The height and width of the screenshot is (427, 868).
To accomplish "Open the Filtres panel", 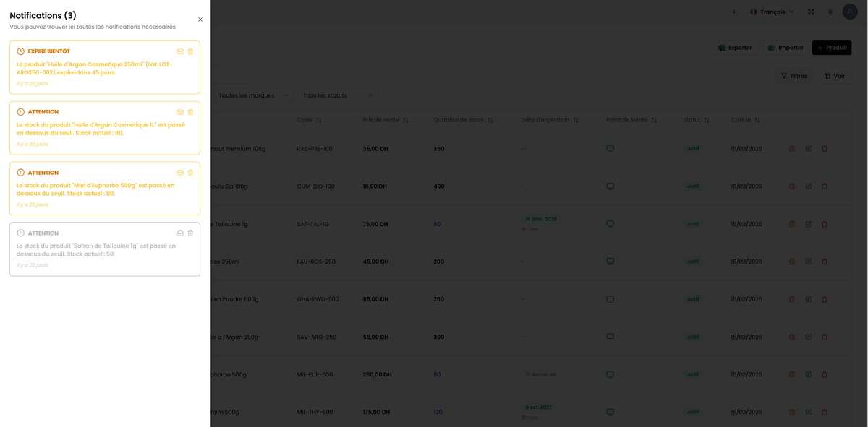I will (x=793, y=76).
